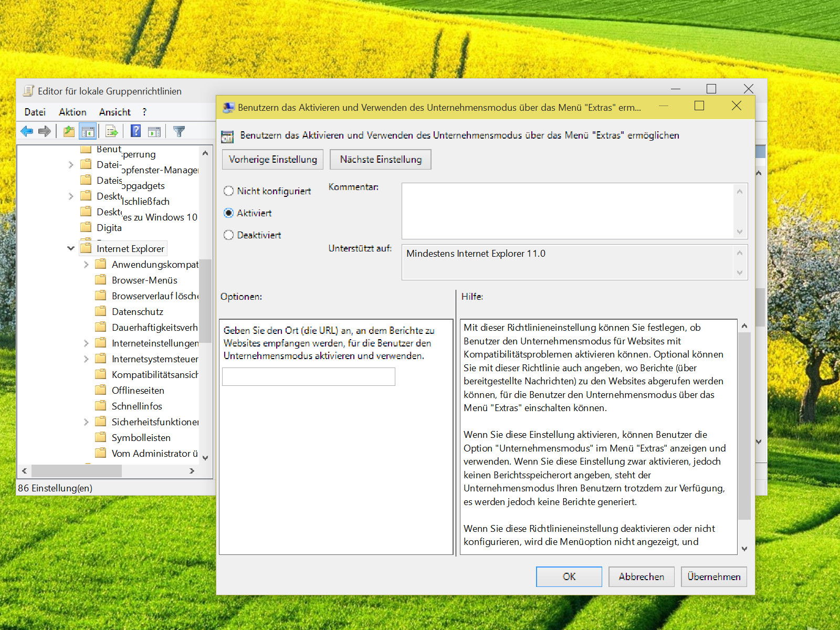The width and height of the screenshot is (840, 630).
Task: Click tree horizontal scroll-right arrow
Action: pos(192,471)
